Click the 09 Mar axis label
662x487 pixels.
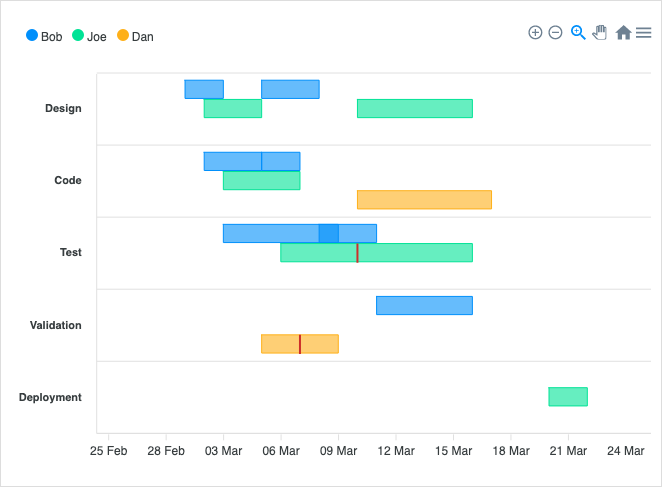(x=338, y=452)
